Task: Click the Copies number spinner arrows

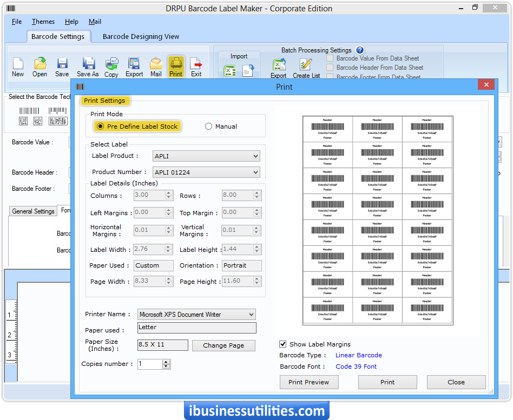Action: [x=166, y=364]
